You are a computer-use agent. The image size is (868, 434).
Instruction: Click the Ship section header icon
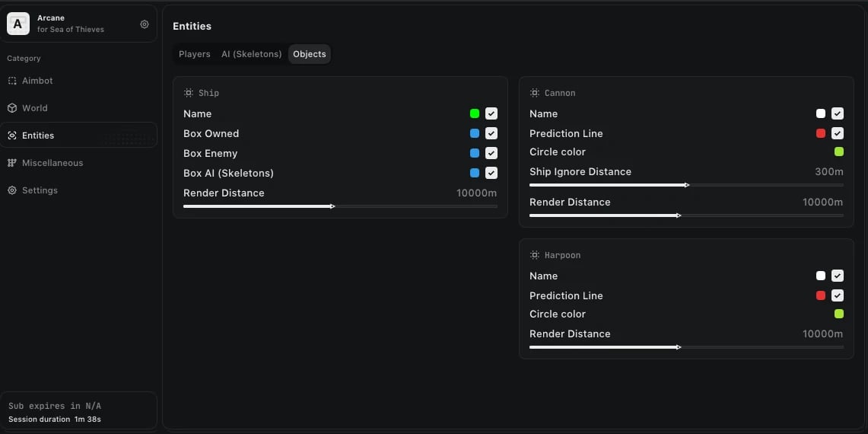tap(188, 93)
